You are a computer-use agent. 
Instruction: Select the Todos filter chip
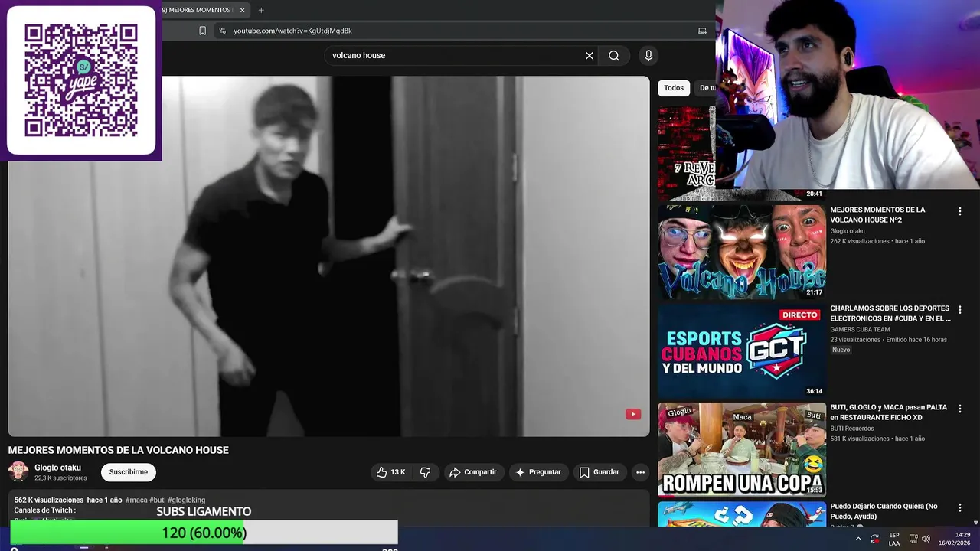674,88
